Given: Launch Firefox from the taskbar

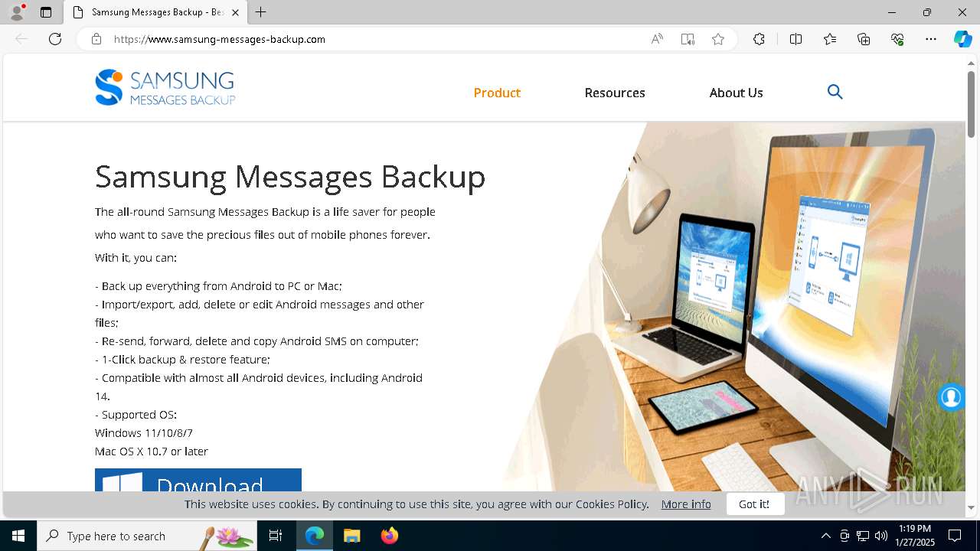Looking at the screenshot, I should click(390, 536).
